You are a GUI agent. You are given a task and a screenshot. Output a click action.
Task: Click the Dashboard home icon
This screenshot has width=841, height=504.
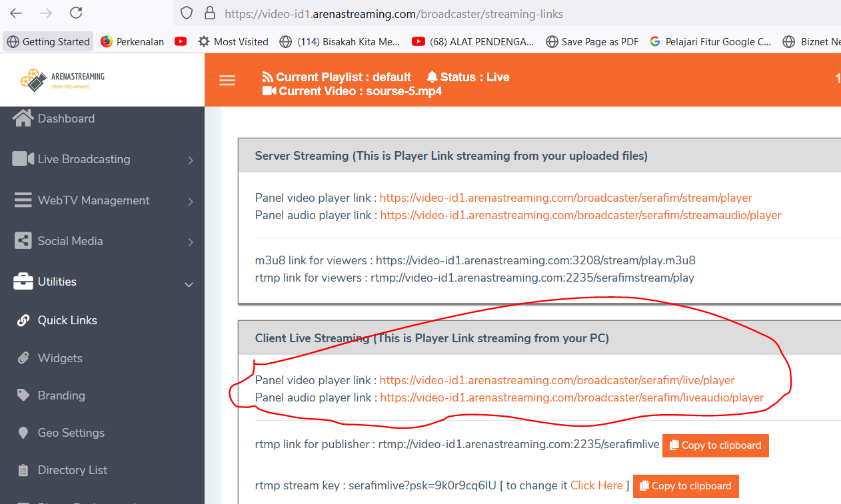coord(23,118)
